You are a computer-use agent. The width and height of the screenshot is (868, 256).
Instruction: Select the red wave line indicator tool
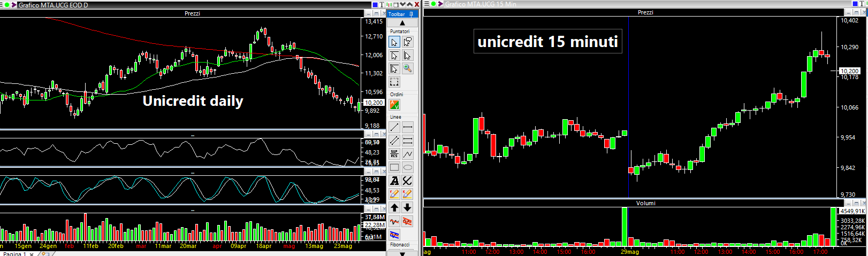394,221
